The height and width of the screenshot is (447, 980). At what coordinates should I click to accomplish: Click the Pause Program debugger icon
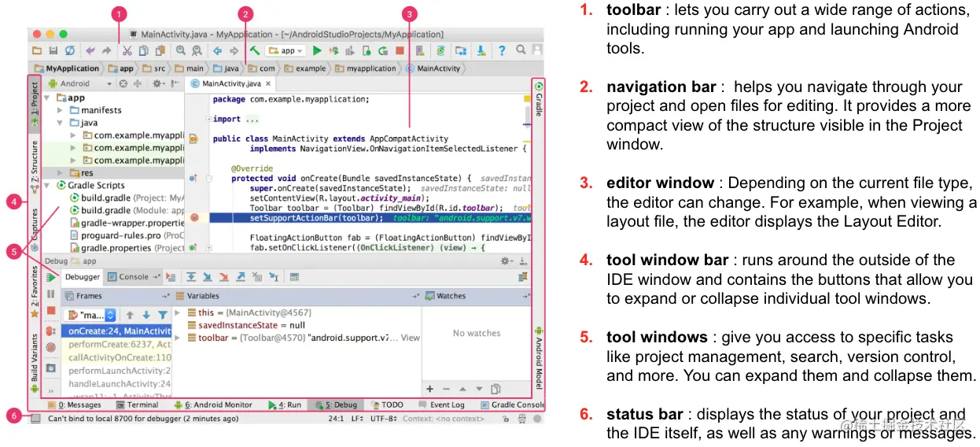pyautogui.click(x=50, y=294)
